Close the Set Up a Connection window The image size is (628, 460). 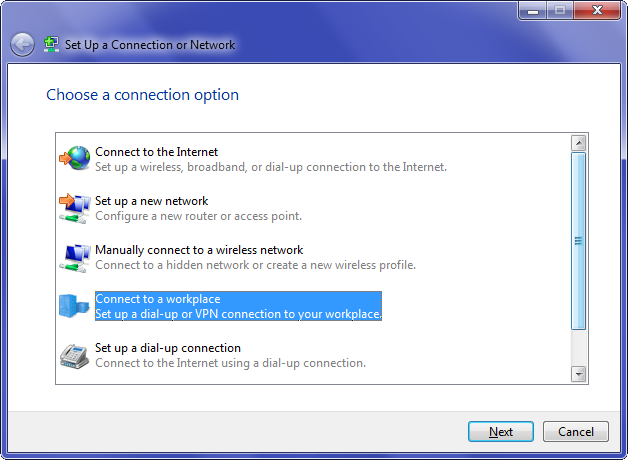[x=596, y=10]
